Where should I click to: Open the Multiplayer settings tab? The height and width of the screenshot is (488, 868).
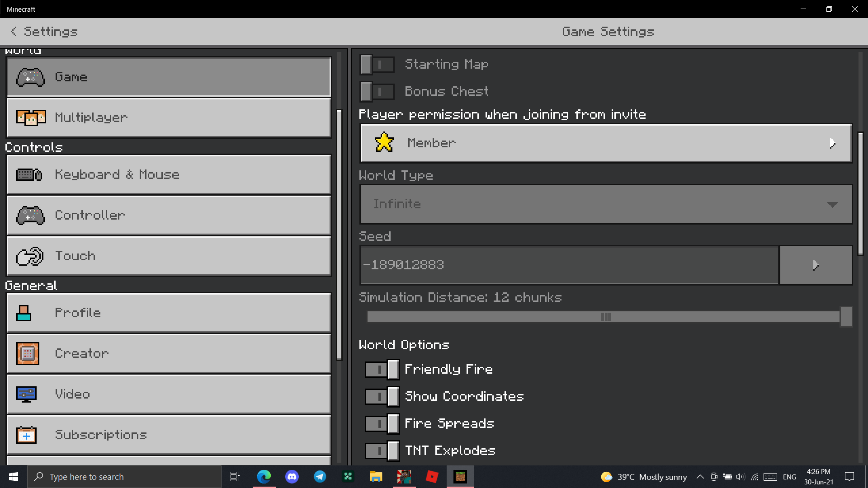[169, 117]
